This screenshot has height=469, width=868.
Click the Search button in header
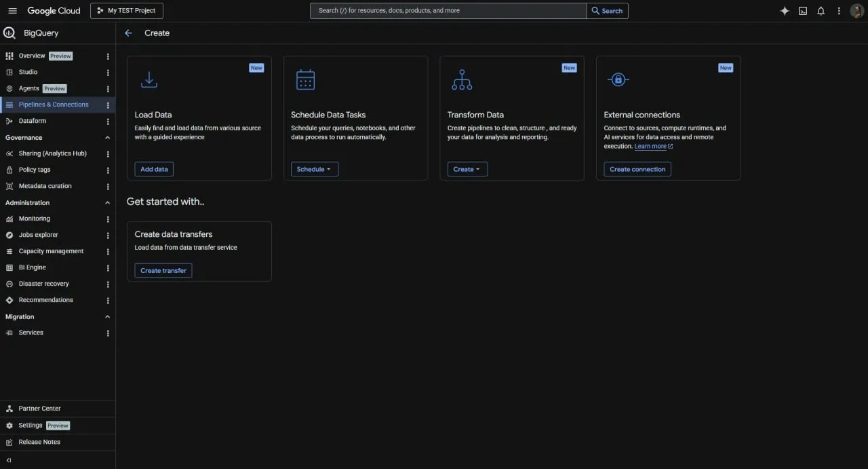[608, 11]
